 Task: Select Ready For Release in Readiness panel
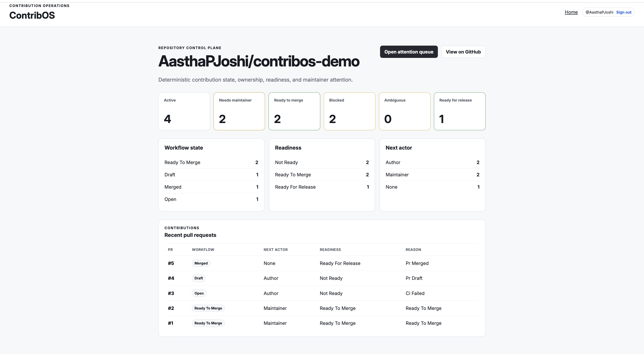point(322,187)
